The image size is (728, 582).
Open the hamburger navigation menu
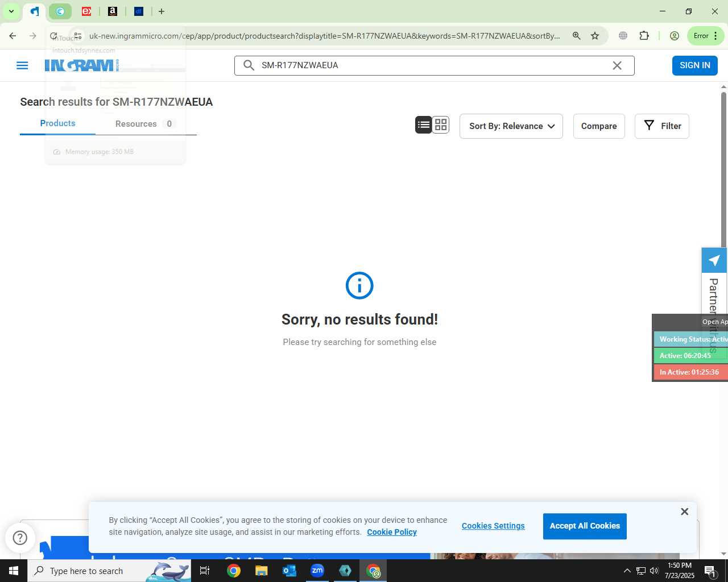tap(22, 65)
